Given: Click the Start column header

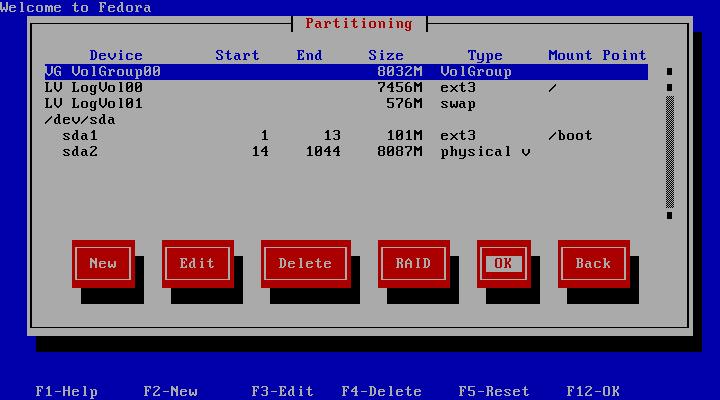Looking at the screenshot, I should click(237, 56).
